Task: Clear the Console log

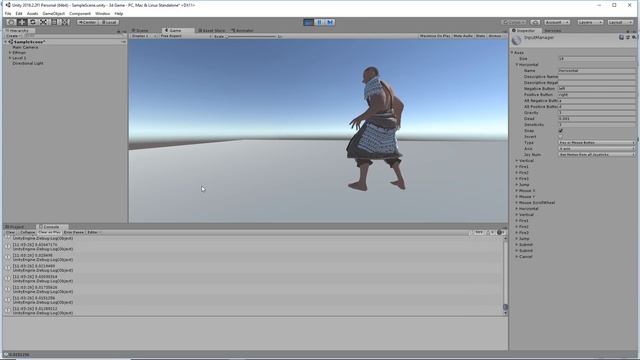Action: (10, 232)
